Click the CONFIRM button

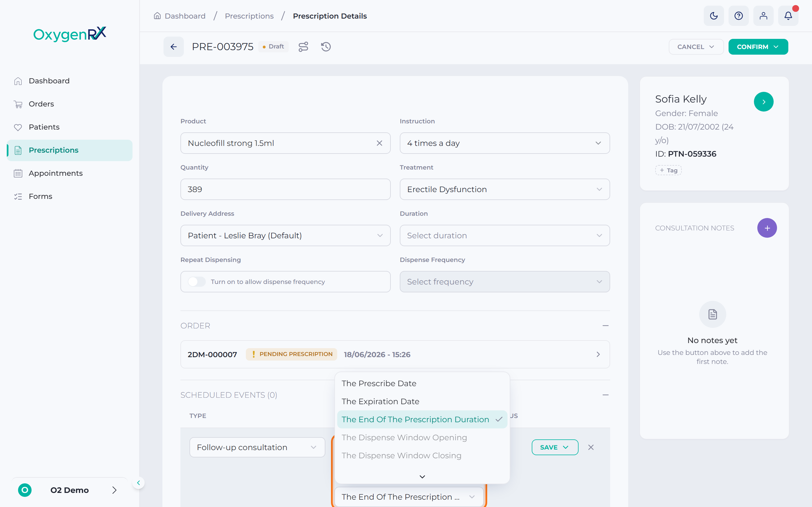coord(758,46)
